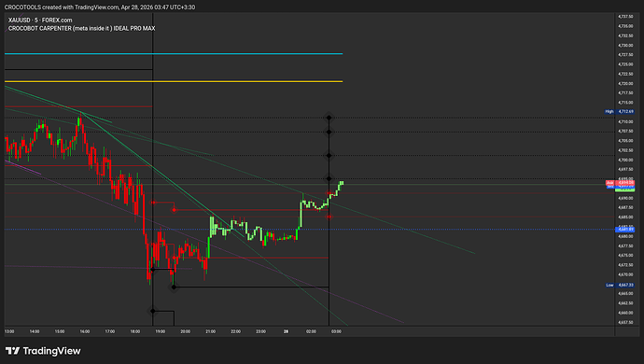Click the 4,700.00 price scale value
Screen dimensions: 644x364
(x=625, y=160)
